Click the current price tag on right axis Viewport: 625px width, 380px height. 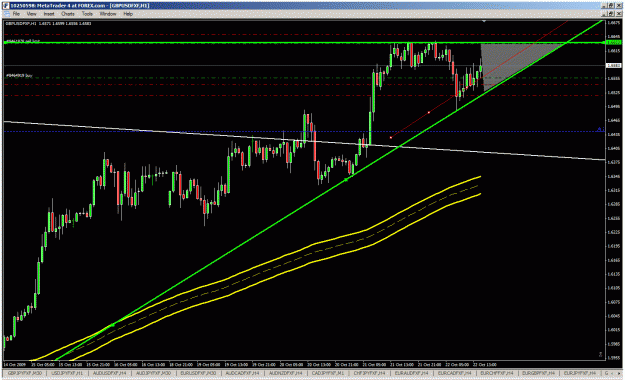click(613, 65)
